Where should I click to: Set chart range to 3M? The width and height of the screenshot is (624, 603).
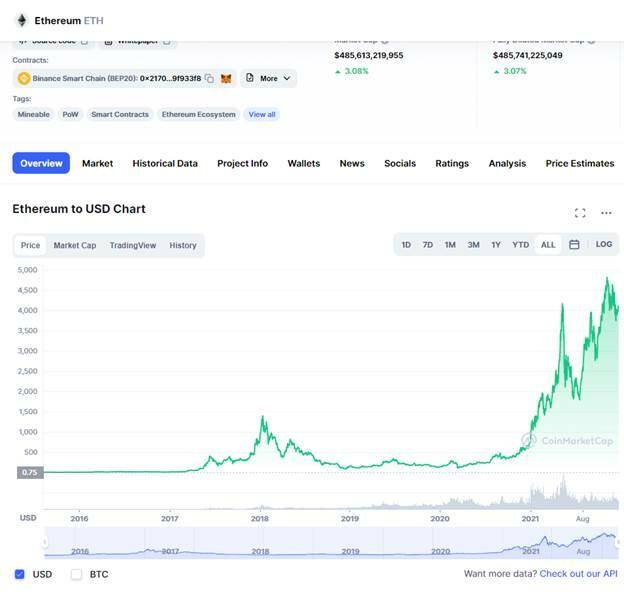(473, 244)
